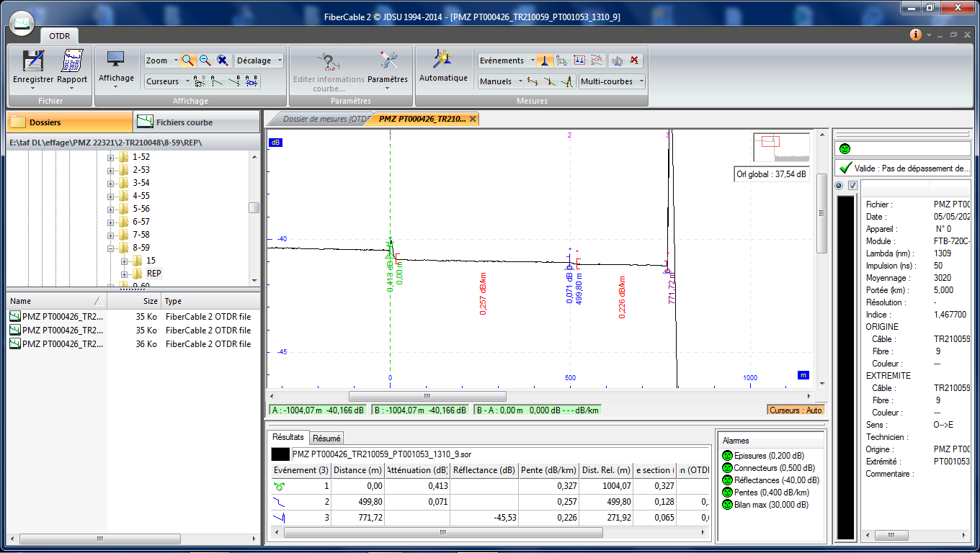Toggle the curve visibility checkbox
Image resolution: width=980 pixels, height=553 pixels.
pos(852,186)
